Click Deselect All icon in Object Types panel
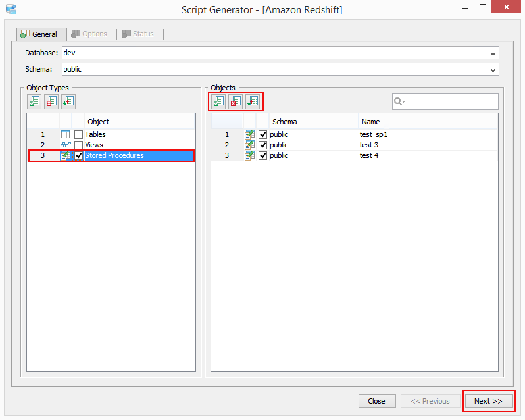Image resolution: width=525 pixels, height=420 pixels. (x=51, y=101)
